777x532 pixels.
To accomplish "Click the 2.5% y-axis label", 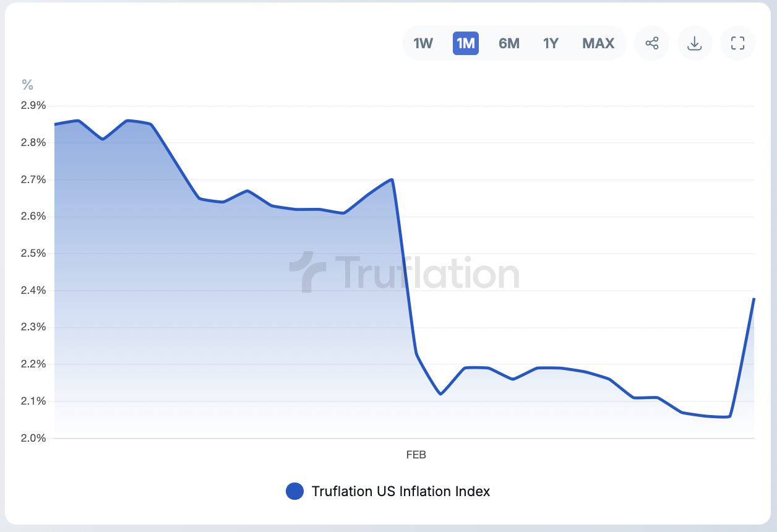I will [34, 254].
